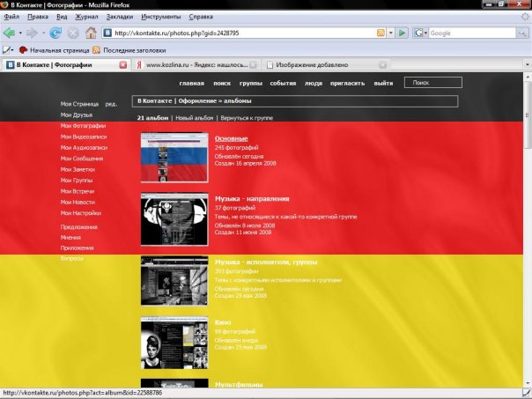Click the VK site icon in address bar
532x399 pixels.
[107, 33]
